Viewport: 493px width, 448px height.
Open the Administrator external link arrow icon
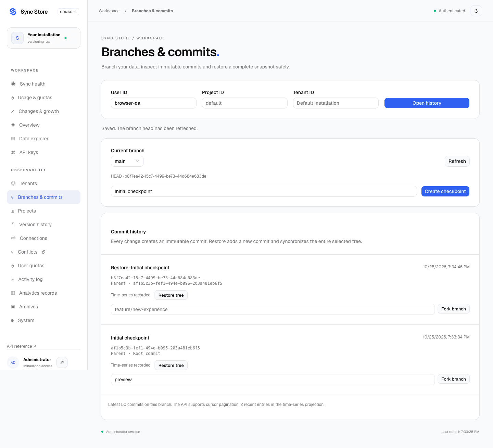click(62, 362)
